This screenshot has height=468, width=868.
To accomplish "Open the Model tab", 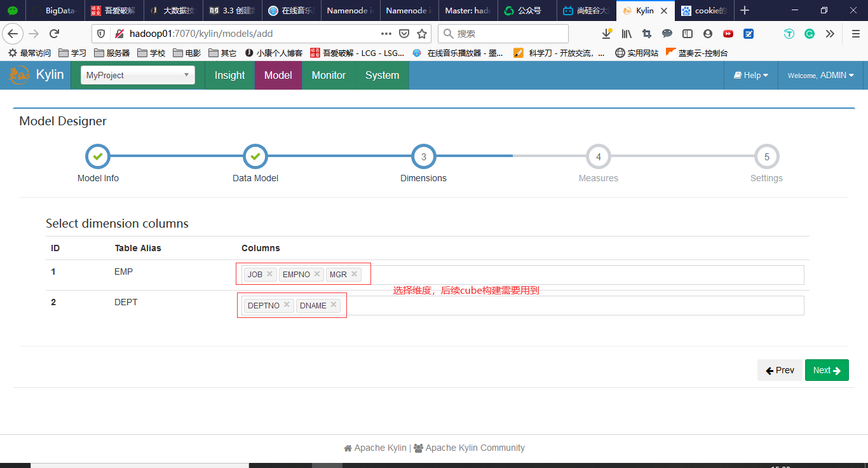I will pyautogui.click(x=278, y=75).
